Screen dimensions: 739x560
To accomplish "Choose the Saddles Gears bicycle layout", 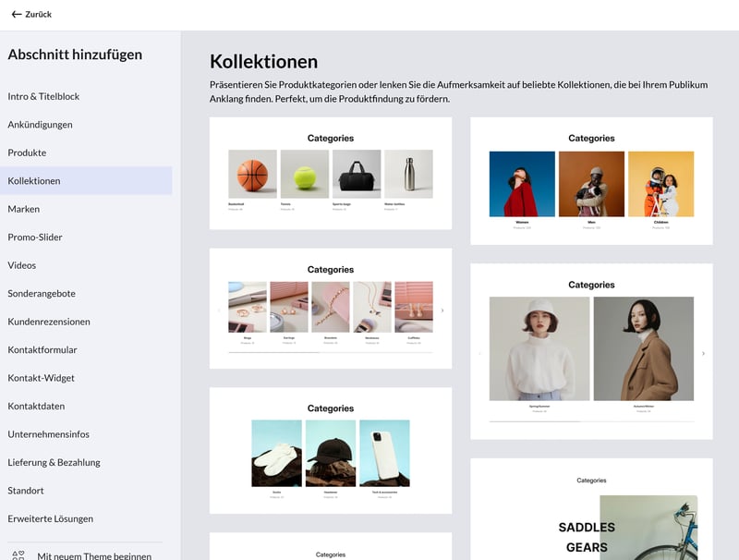I will tap(591, 508).
